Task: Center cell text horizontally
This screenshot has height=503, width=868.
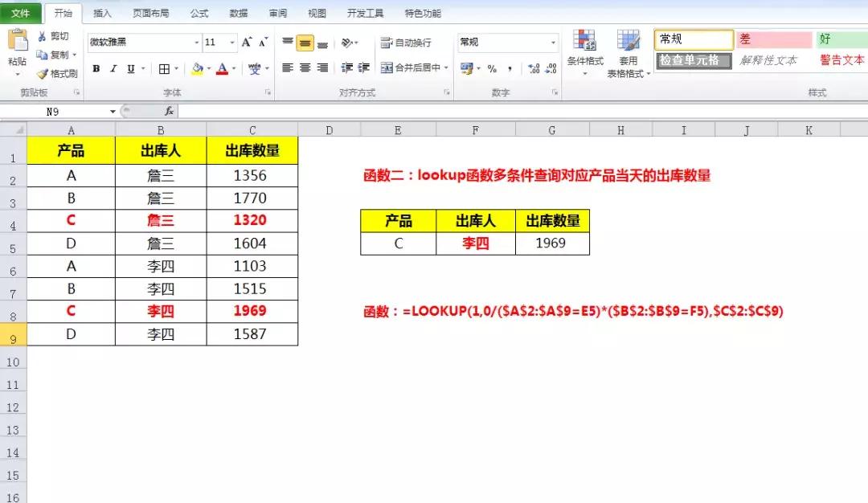Action: (x=305, y=68)
